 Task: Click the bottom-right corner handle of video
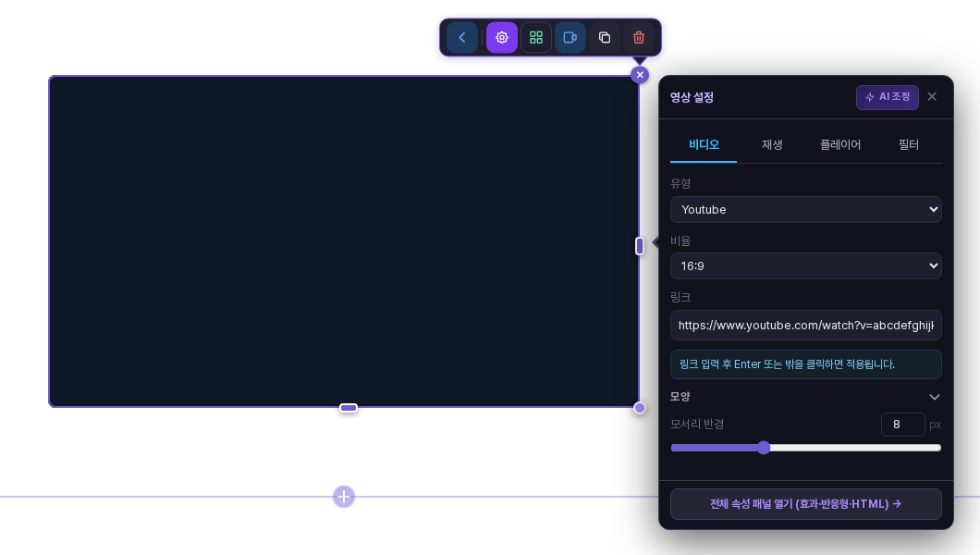tap(640, 408)
